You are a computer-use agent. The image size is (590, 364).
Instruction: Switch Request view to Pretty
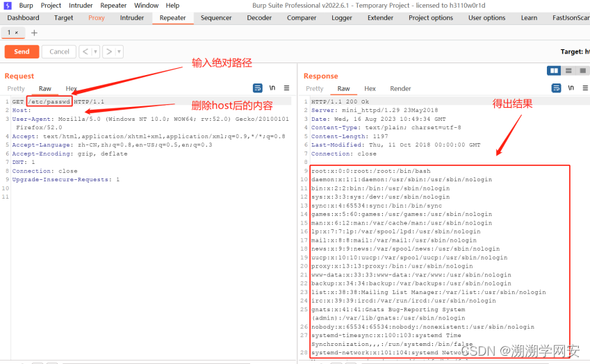coord(16,89)
